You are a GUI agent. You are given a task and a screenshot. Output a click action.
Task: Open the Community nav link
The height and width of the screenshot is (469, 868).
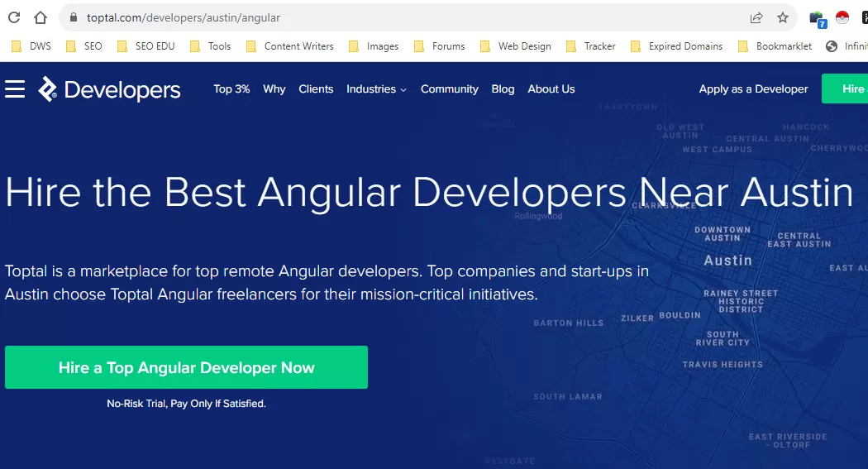point(449,89)
